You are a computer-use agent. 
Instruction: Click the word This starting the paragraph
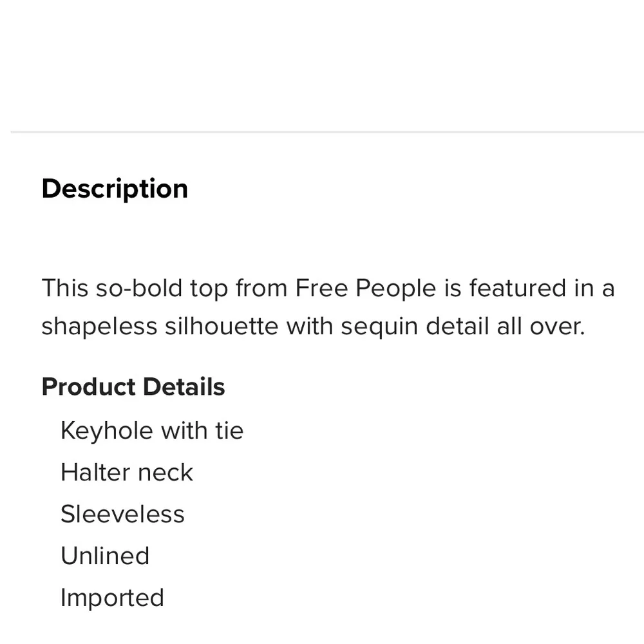pyautogui.click(x=65, y=288)
